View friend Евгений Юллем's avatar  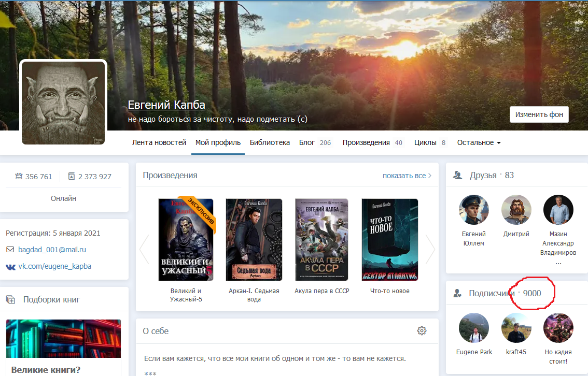click(x=473, y=210)
